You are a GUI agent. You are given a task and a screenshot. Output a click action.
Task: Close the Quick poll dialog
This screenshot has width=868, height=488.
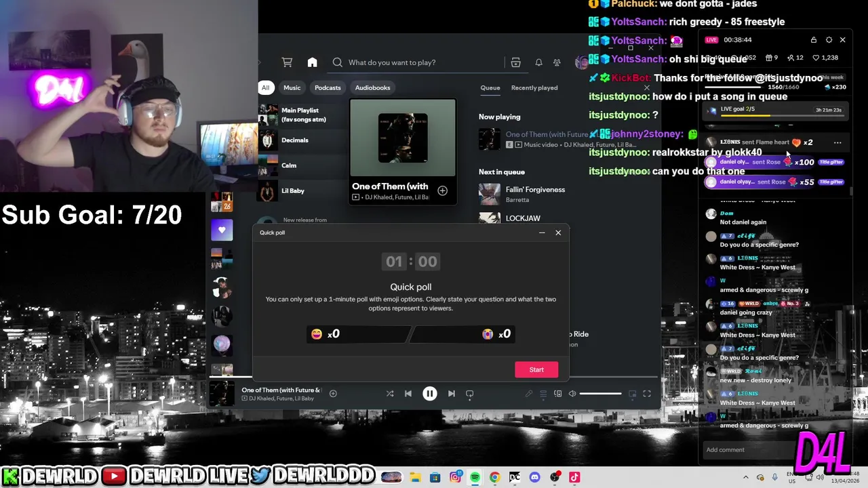tap(558, 232)
